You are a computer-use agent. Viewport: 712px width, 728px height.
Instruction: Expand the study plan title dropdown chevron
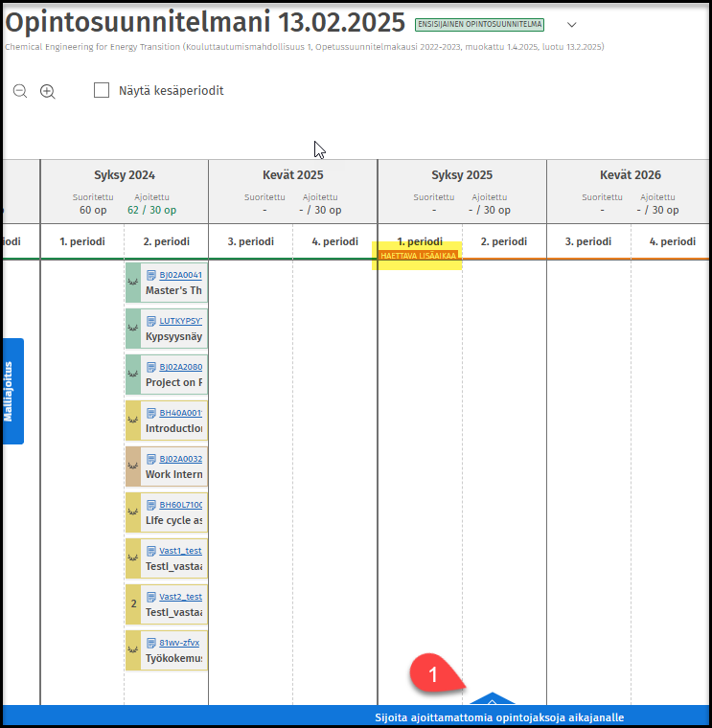pyautogui.click(x=572, y=25)
